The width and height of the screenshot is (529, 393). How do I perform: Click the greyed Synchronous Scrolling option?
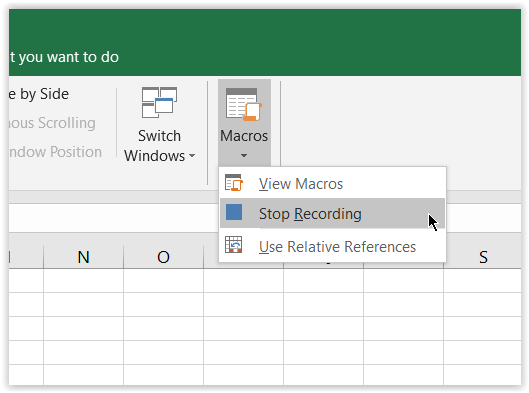click(52, 123)
